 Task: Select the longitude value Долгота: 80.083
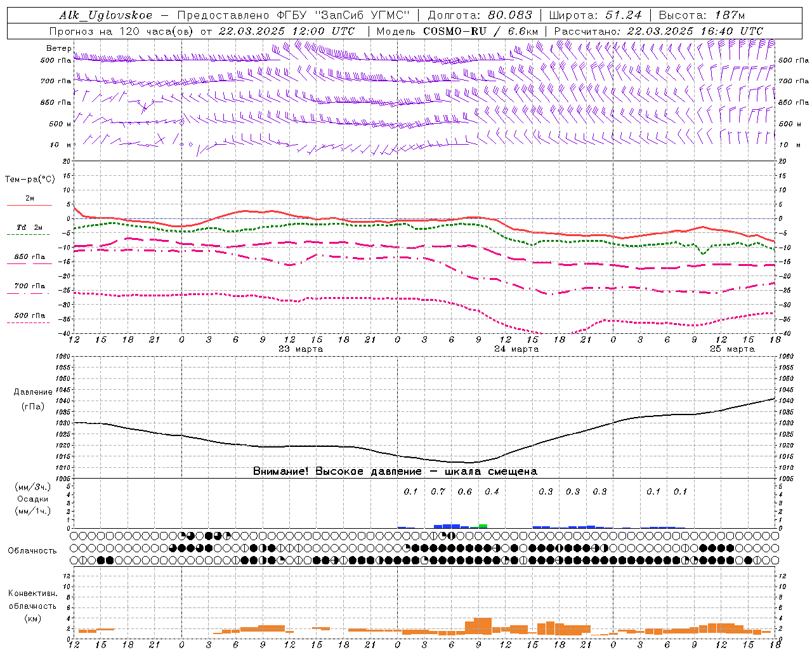(x=480, y=15)
